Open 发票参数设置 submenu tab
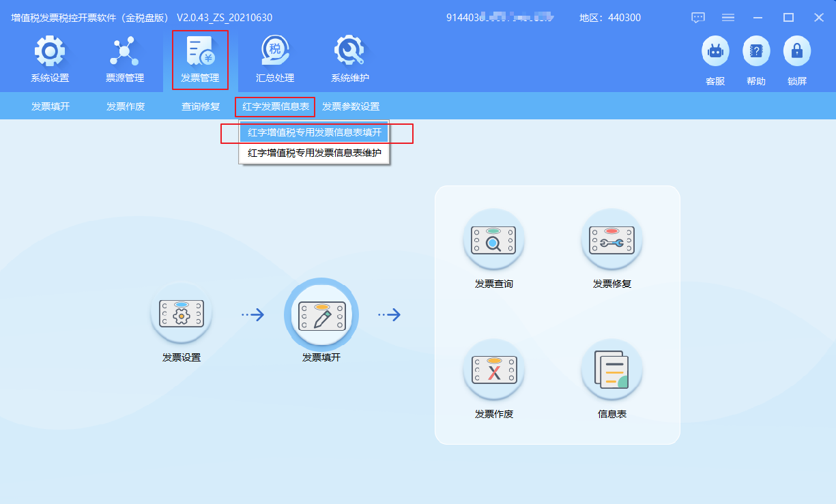 tap(351, 106)
